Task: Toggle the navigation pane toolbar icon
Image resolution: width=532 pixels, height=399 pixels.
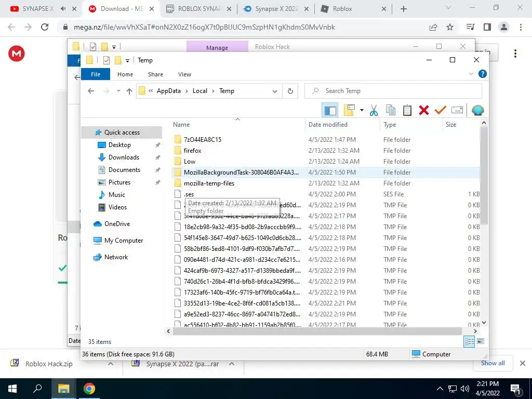Action: [x=330, y=110]
